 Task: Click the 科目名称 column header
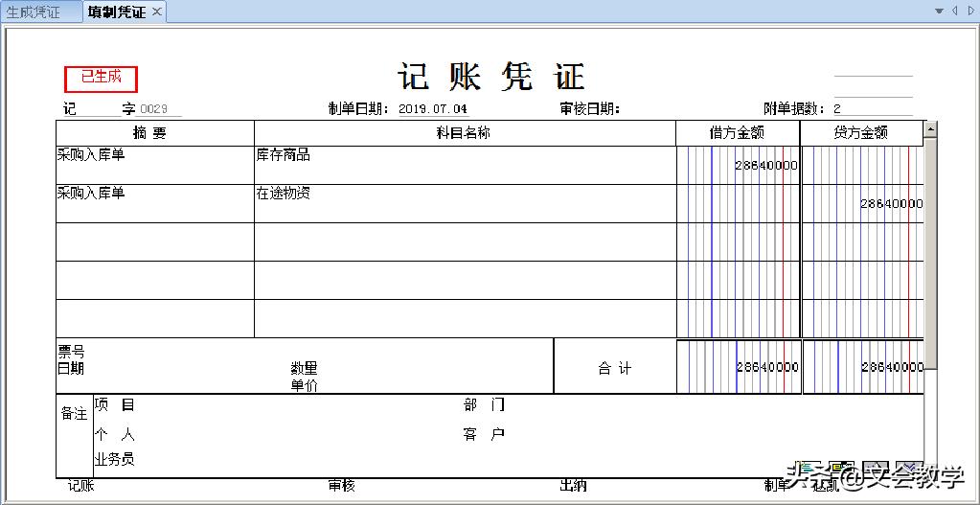point(465,133)
